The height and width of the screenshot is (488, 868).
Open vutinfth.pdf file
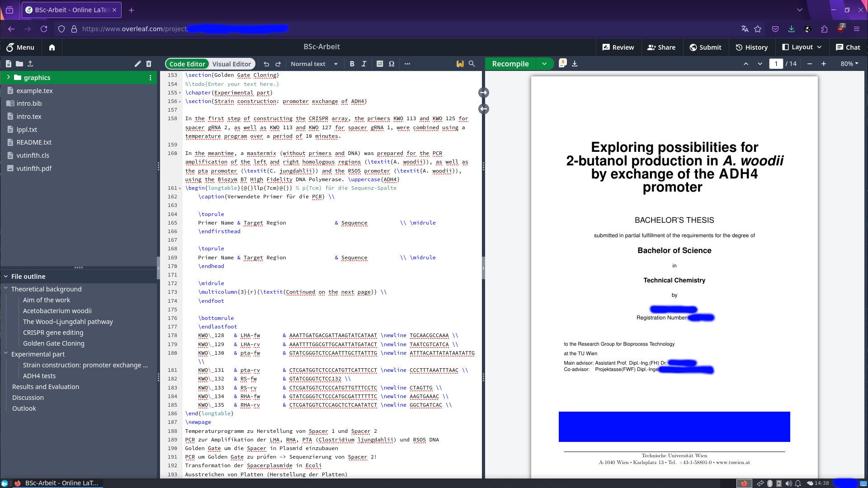(x=34, y=169)
